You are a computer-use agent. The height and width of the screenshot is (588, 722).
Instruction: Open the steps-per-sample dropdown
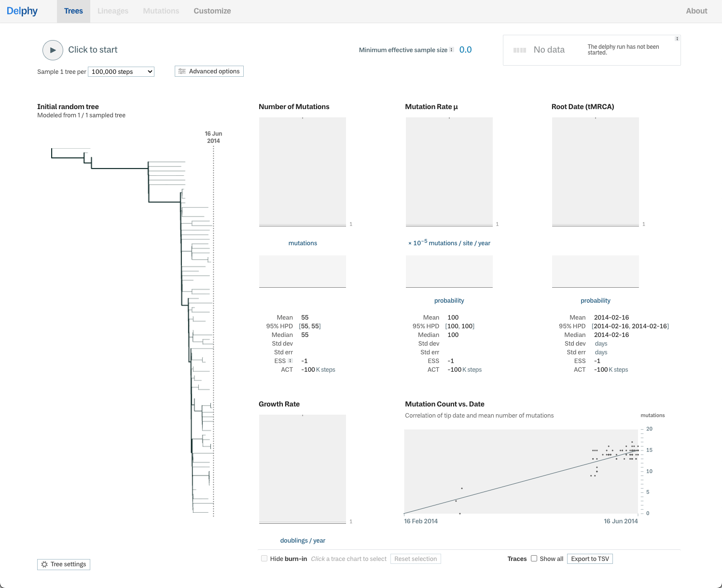[x=121, y=71]
